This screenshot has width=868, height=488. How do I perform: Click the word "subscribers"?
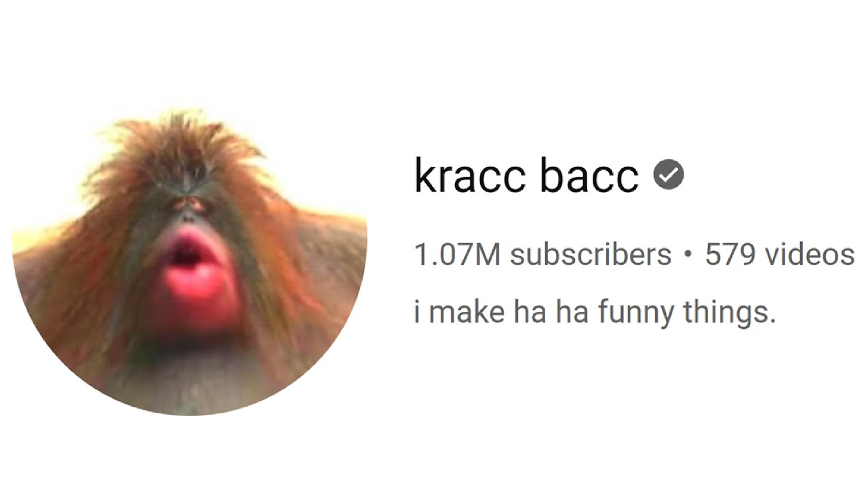[591, 256]
